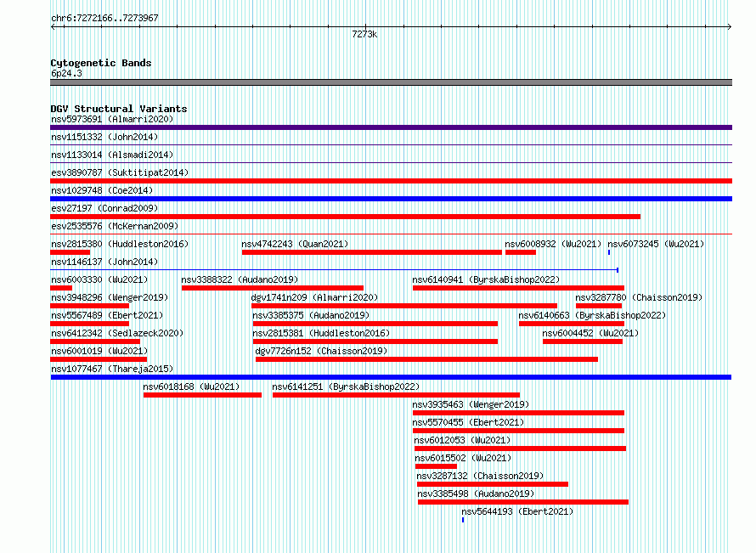Open the nsv5567489 (Ebert2021) variant
756x553 pixels.
pyautogui.click(x=107, y=315)
